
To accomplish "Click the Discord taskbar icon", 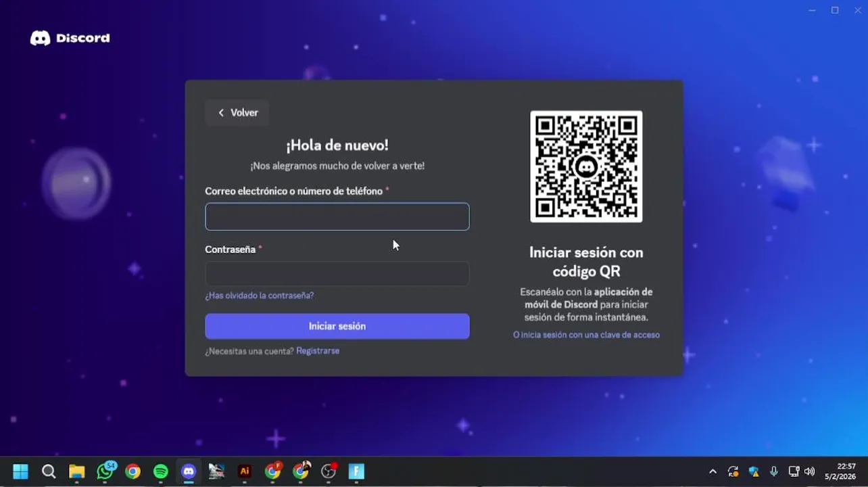I will pyautogui.click(x=189, y=471).
